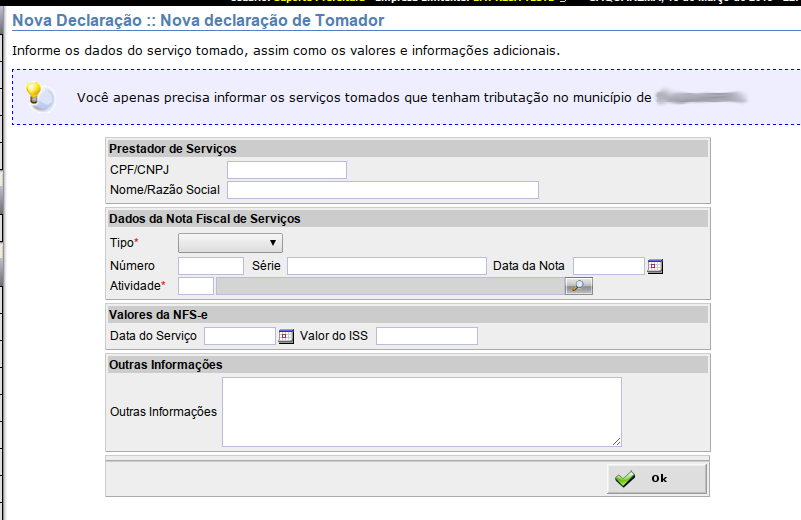Click the Atividade search magnifier button
The image size is (801, 520).
[578, 287]
